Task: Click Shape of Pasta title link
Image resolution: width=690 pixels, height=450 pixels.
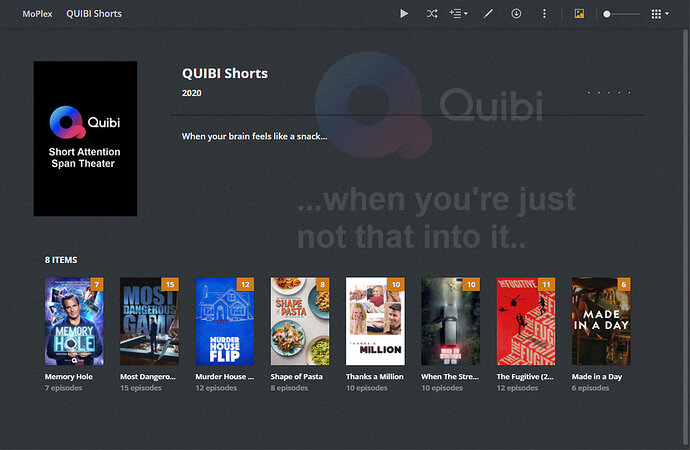Action: [297, 377]
